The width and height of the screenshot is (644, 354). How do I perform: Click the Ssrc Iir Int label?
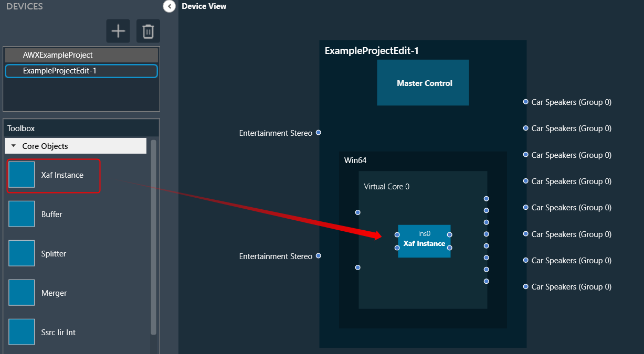[x=58, y=332]
